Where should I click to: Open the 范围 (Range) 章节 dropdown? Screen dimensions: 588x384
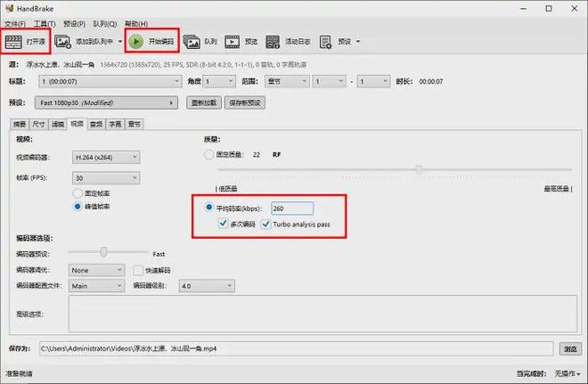[x=287, y=81]
